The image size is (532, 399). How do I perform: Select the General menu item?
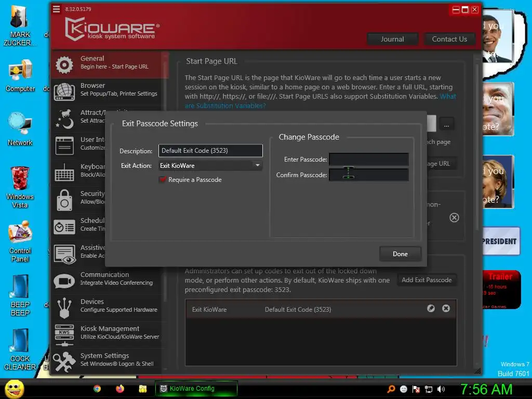[110, 64]
